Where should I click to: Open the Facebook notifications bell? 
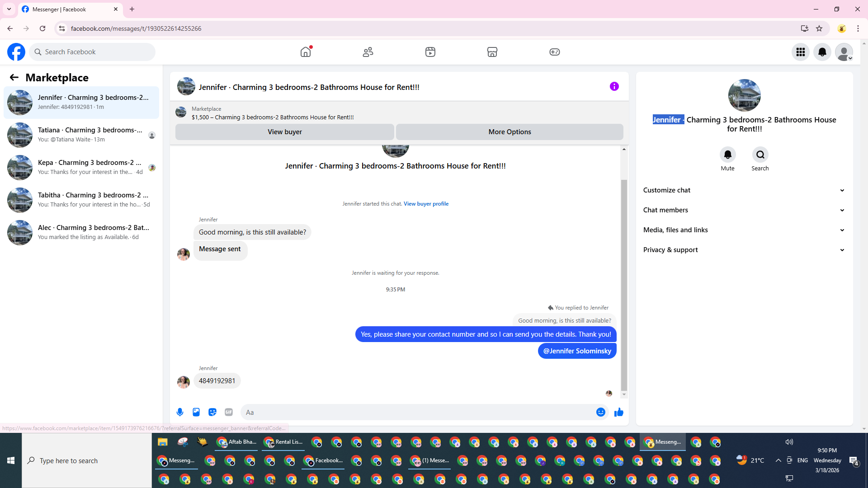[822, 52]
